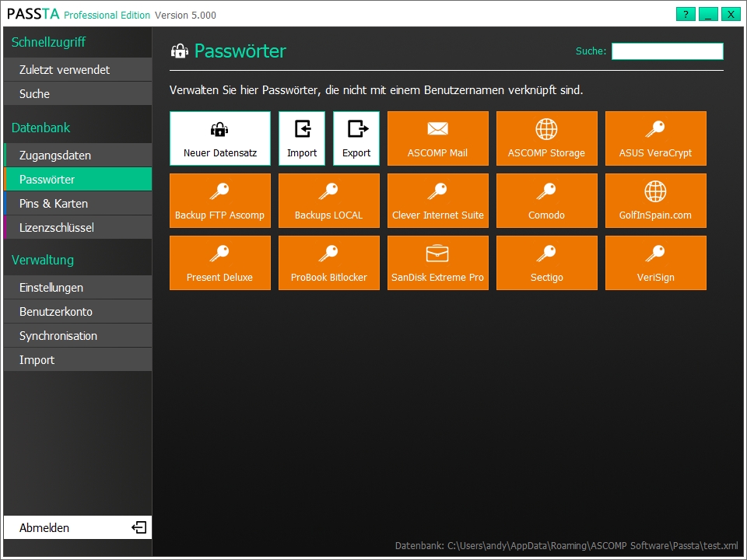Click the Export button tile
Viewport: 747px width, 560px height.
click(x=356, y=138)
